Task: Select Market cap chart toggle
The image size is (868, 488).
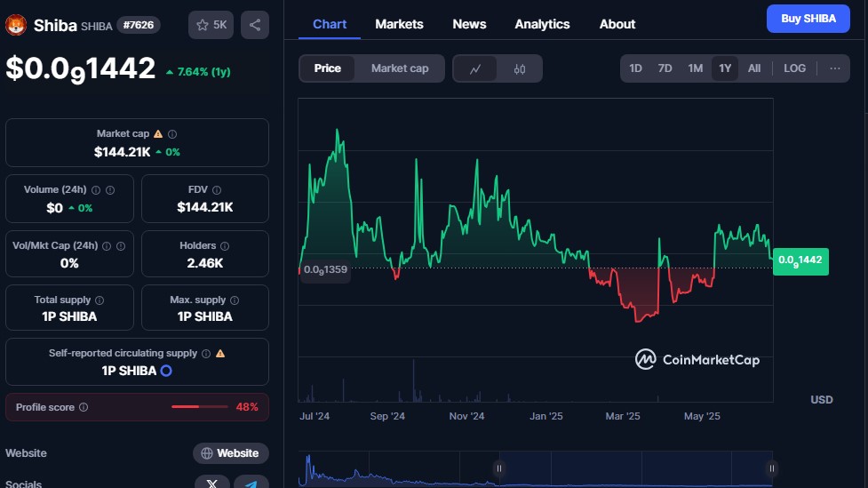Action: pos(400,68)
